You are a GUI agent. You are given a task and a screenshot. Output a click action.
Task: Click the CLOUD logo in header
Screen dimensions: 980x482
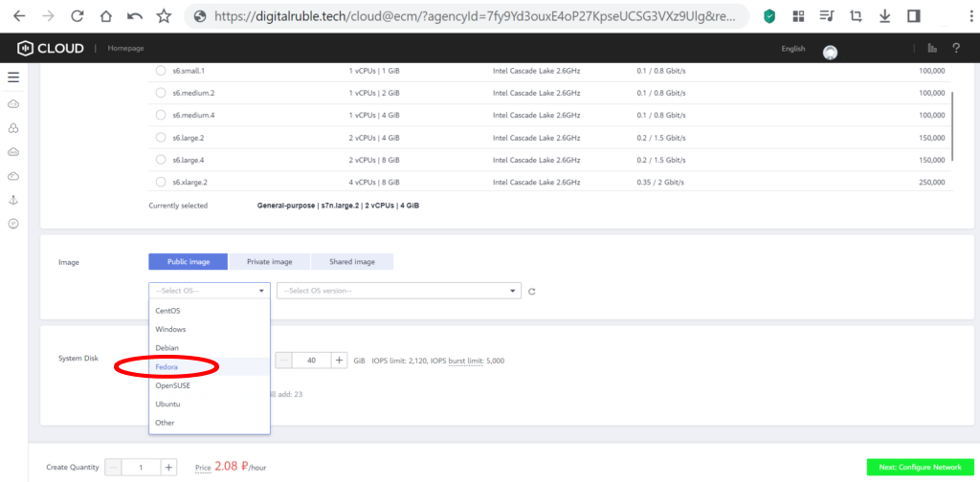coord(51,48)
